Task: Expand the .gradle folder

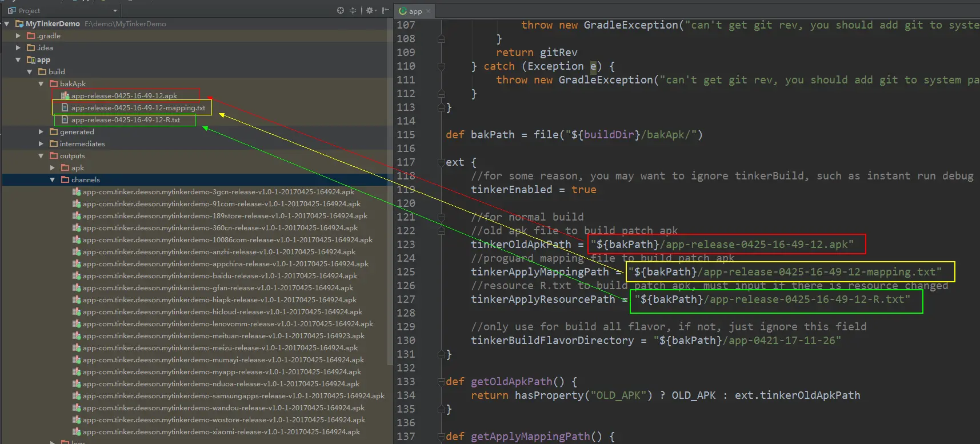Action: (x=18, y=35)
